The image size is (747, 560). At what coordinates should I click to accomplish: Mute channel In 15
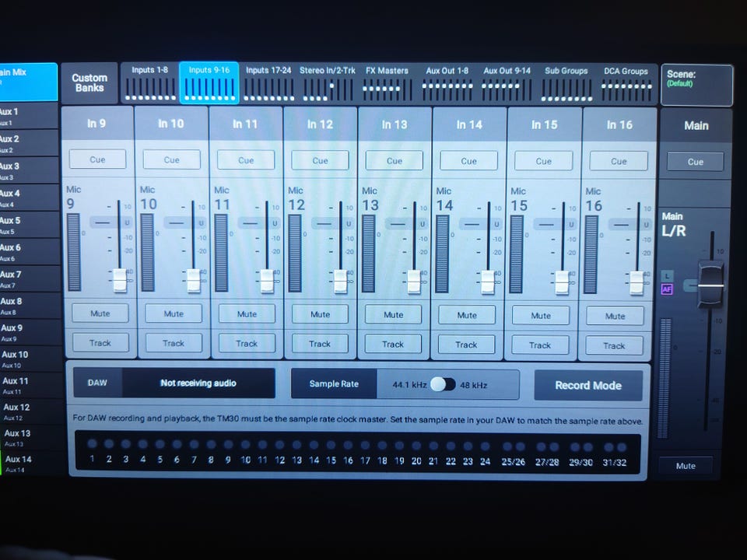point(541,316)
